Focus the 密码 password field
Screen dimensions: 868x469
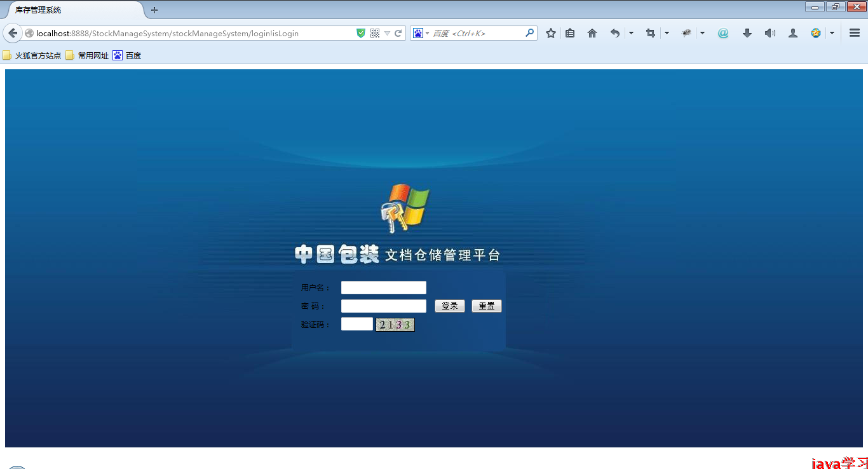pos(384,306)
